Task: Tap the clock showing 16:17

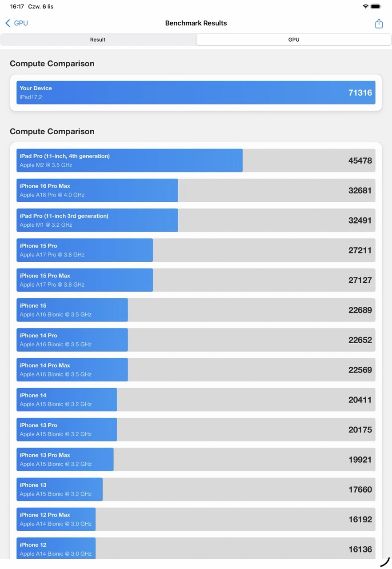Action: click(17, 7)
